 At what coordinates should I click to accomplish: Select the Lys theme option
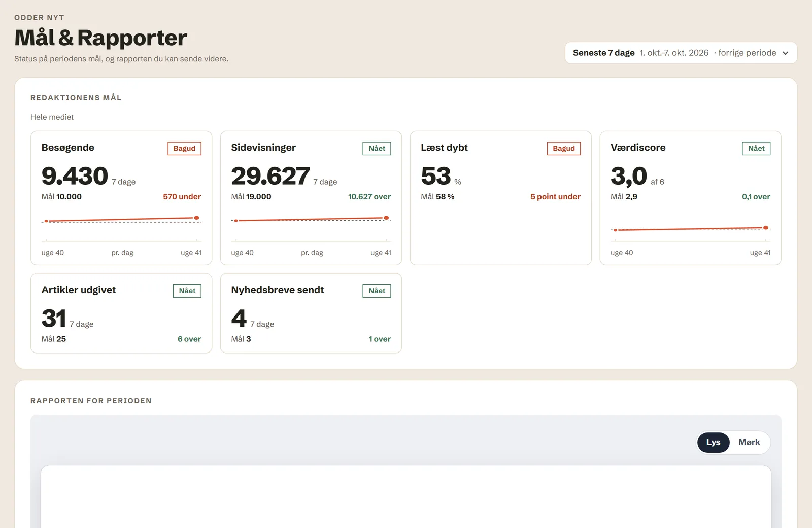point(713,442)
